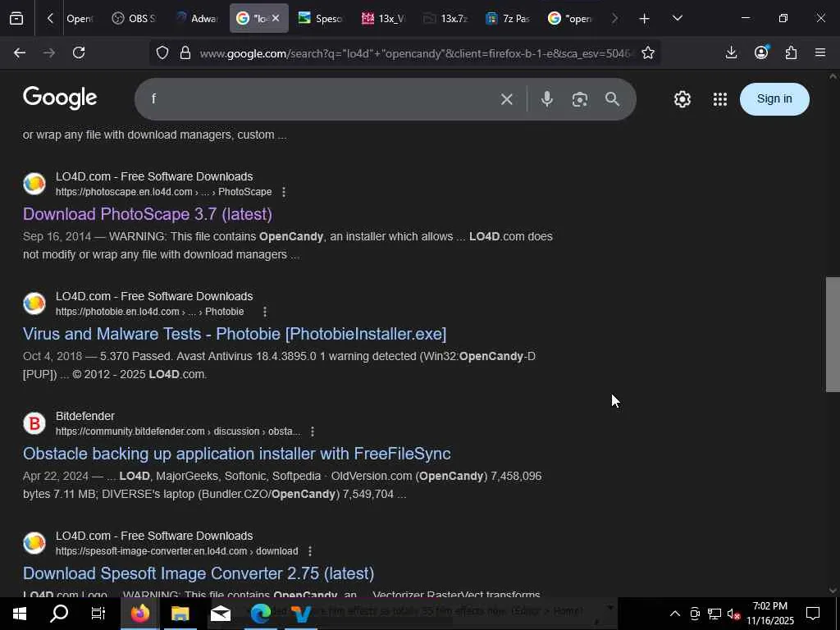Viewport: 840px width, 630px height.
Task: Click the page vertical scrollbar thumb
Action: tap(833, 335)
